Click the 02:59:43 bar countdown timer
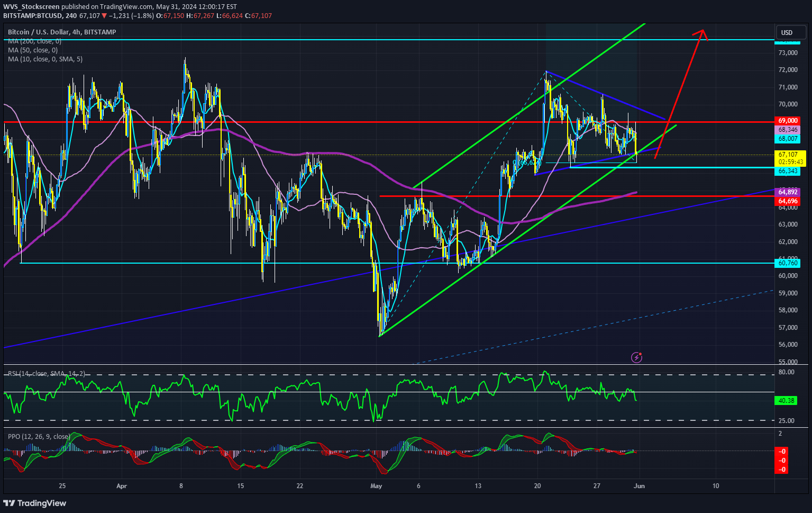 point(790,162)
